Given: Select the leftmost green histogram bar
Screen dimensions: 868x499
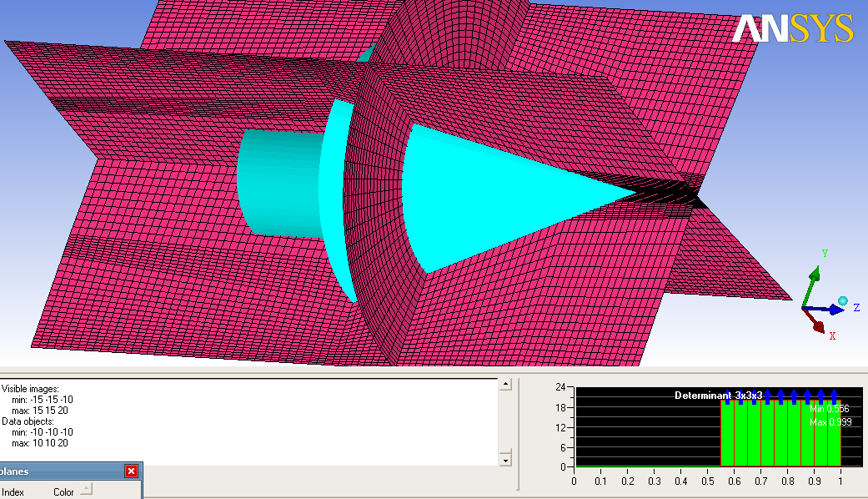Looking at the screenshot, I should (x=727, y=434).
